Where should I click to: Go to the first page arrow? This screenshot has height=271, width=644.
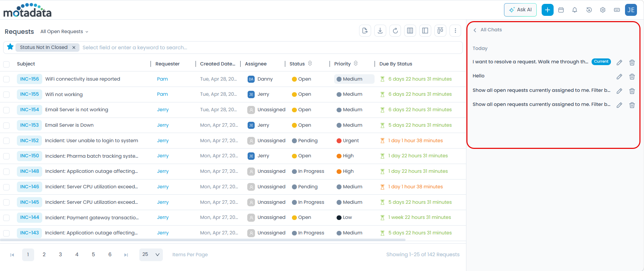12,255
